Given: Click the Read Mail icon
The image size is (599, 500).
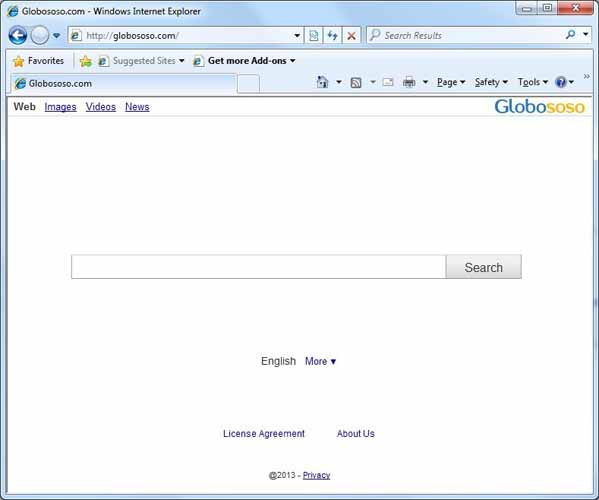Looking at the screenshot, I should [x=388, y=82].
